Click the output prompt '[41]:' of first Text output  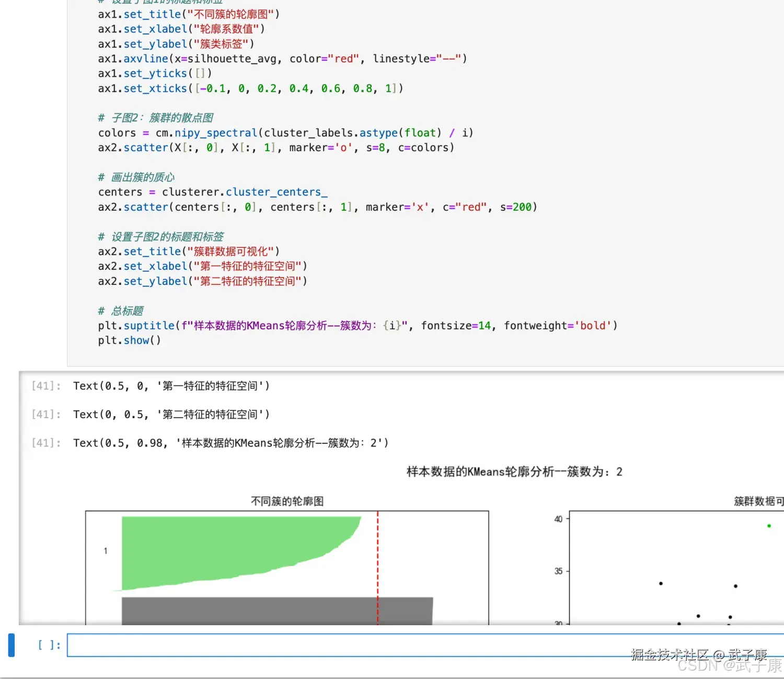point(46,386)
